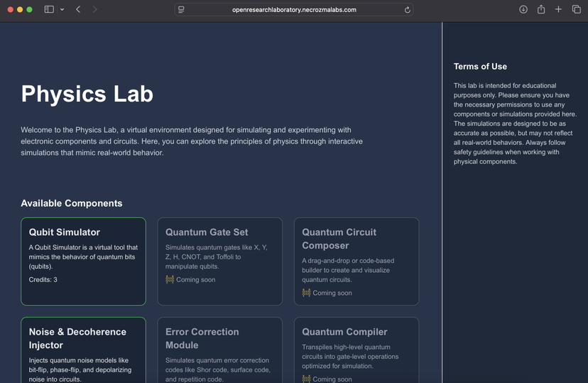Reload the page with refresh icon

pos(407,10)
